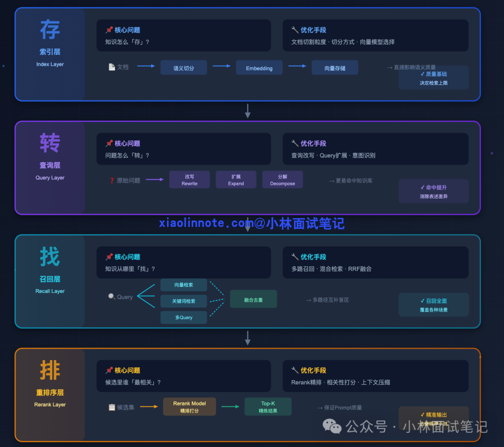
Task: Click the wrench icon beside 优化手段 in Rerank Layer
Action: tap(295, 370)
